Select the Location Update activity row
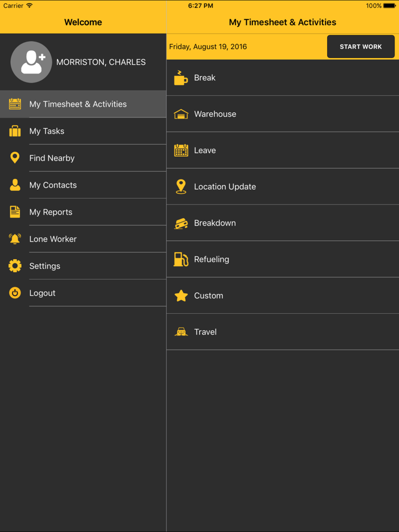Image resolution: width=399 pixels, height=532 pixels. coord(283,187)
